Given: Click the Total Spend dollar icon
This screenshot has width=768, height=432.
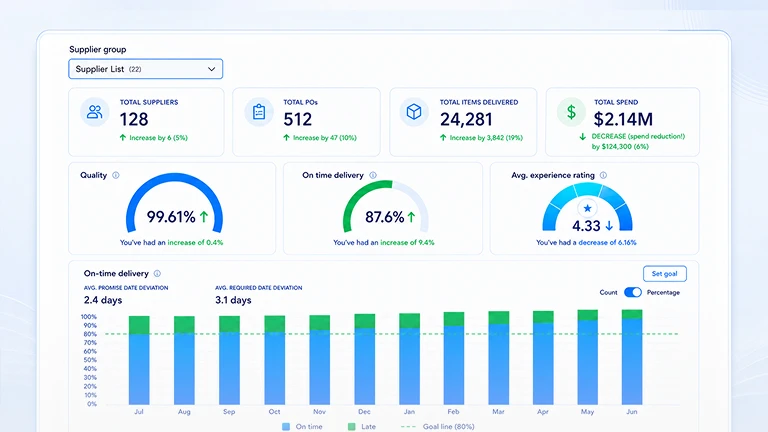Looking at the screenshot, I should pyautogui.click(x=571, y=112).
